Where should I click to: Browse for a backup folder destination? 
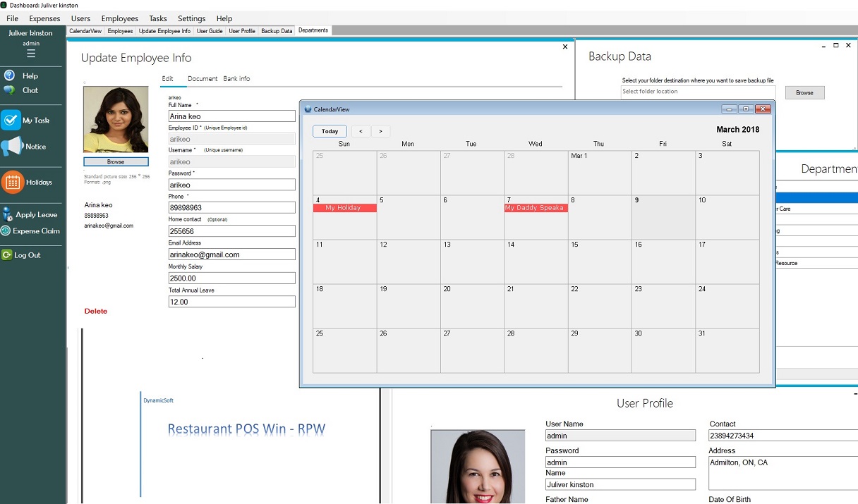804,92
